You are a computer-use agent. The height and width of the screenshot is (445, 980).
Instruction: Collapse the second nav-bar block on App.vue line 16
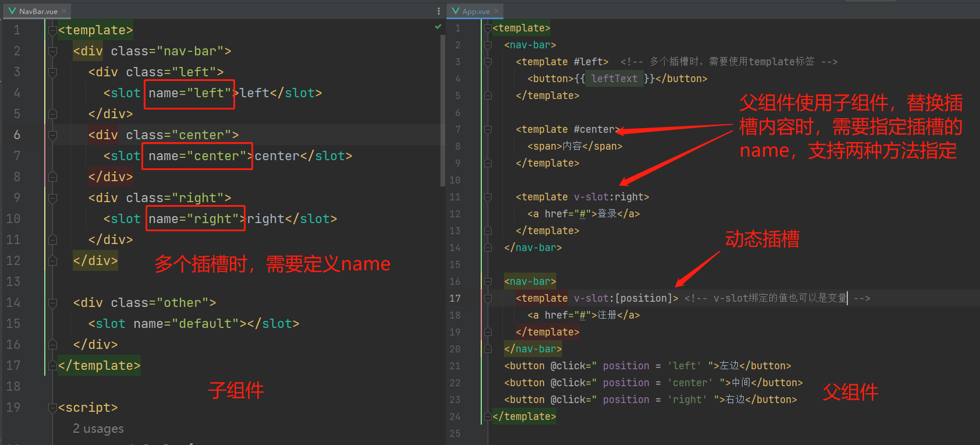point(488,281)
